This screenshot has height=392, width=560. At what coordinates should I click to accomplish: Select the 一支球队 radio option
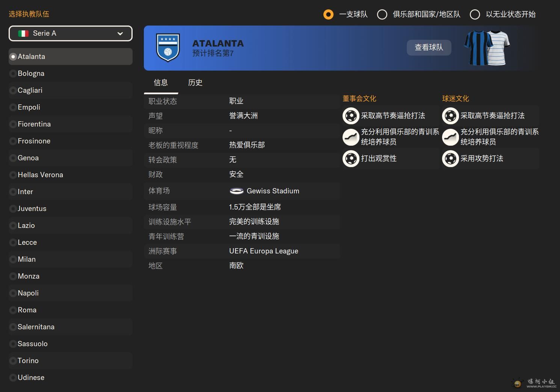click(x=328, y=14)
